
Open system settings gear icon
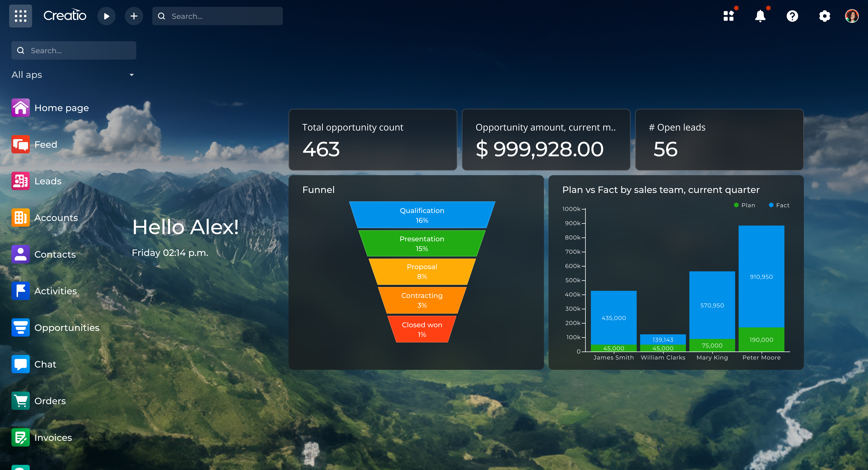(824, 16)
